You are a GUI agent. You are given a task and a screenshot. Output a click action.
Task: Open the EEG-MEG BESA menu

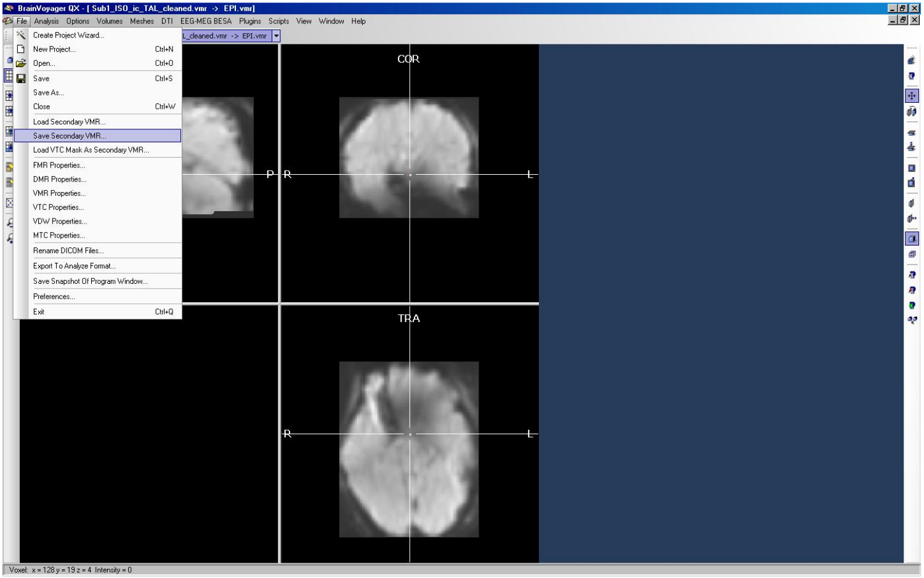click(206, 21)
